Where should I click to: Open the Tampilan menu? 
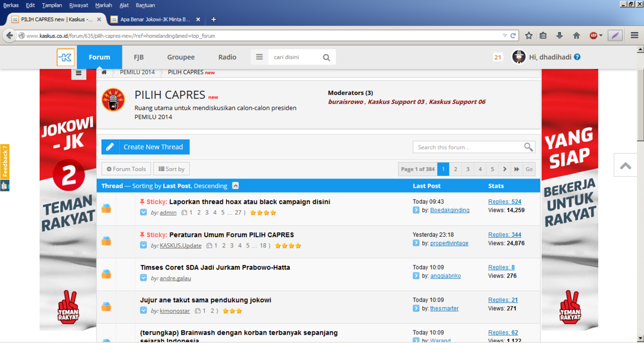pos(52,5)
